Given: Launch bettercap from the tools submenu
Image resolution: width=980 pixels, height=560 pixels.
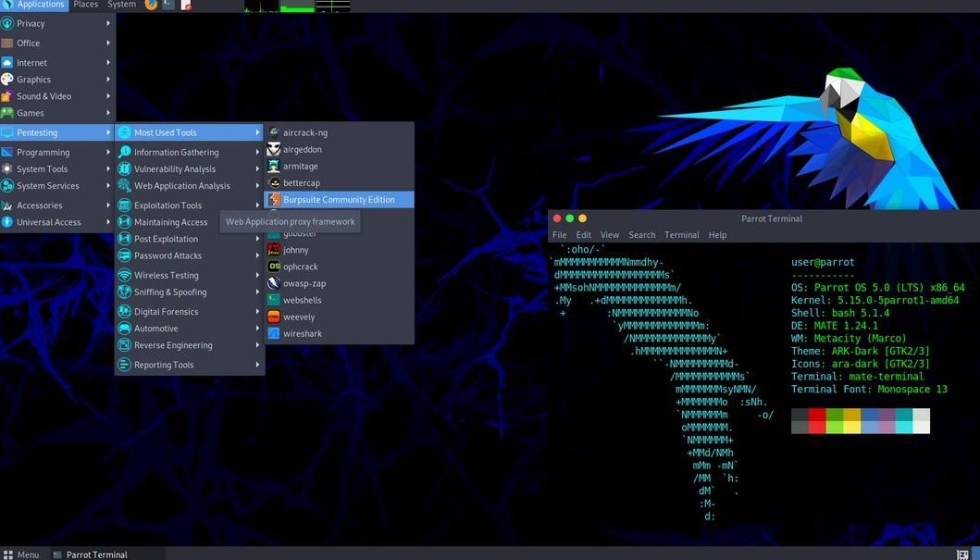Looking at the screenshot, I should point(339,183).
